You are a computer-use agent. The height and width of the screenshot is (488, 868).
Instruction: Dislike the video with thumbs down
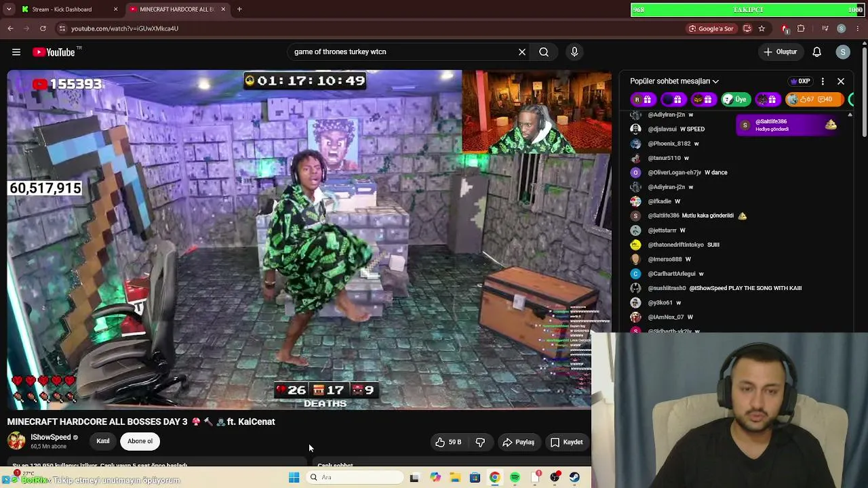coord(480,442)
